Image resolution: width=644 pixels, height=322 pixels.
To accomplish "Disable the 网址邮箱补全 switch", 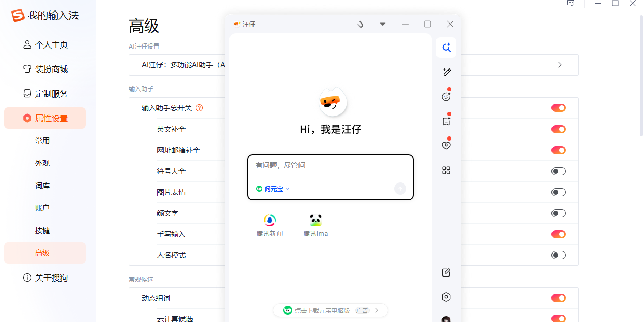I will click(559, 150).
